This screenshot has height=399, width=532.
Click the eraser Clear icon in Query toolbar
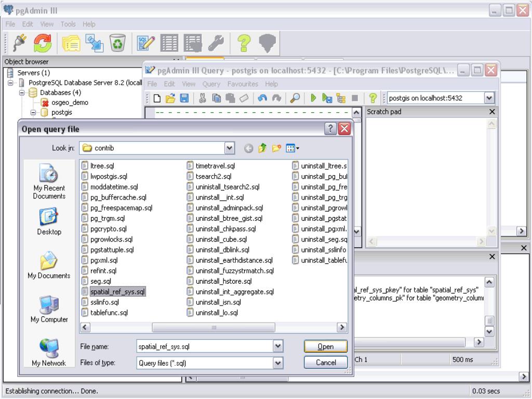(x=244, y=98)
